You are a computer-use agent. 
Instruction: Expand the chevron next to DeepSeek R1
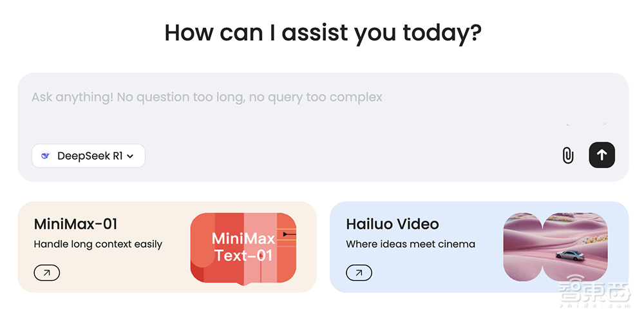[130, 156]
